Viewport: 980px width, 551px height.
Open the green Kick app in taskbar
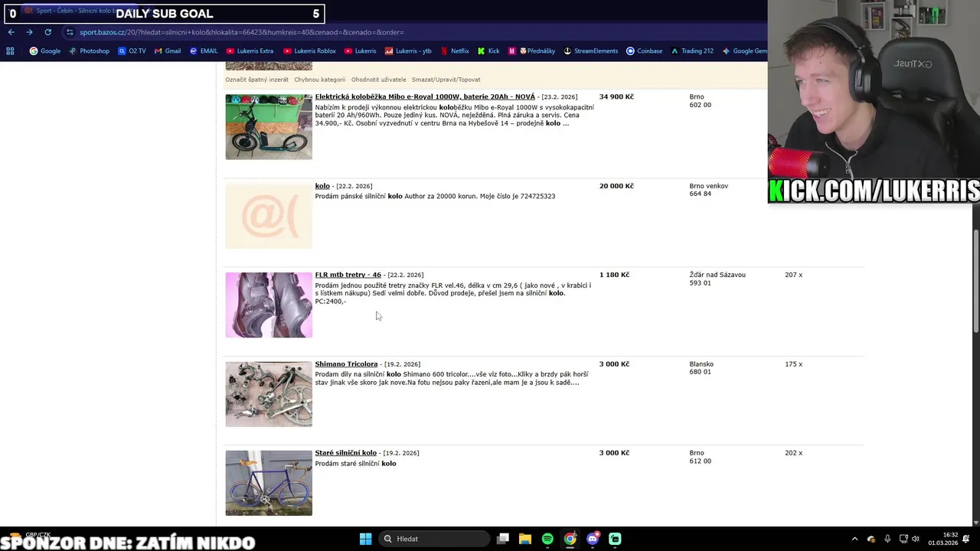(615, 539)
